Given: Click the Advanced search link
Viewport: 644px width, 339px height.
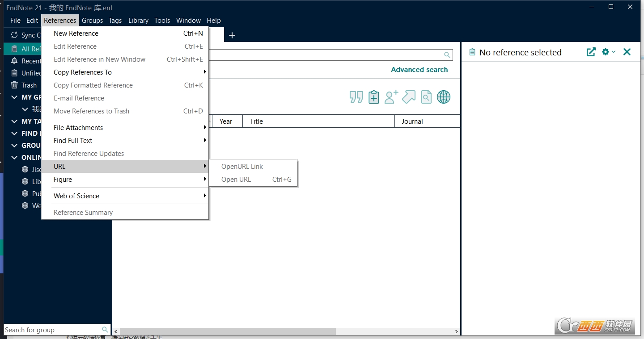Looking at the screenshot, I should point(419,70).
